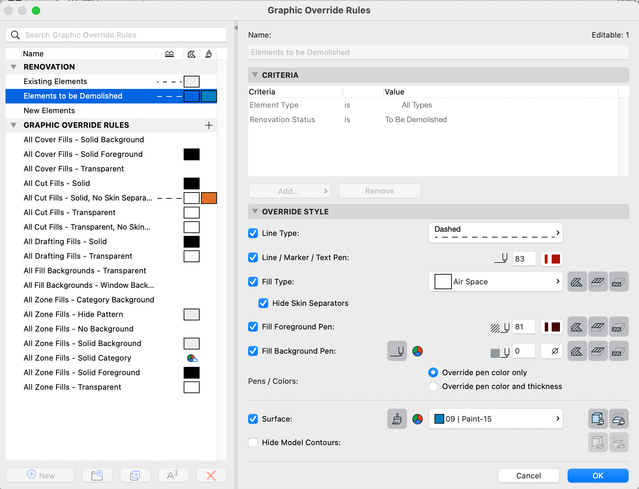Enable Hide Model Contours checkbox
639x489 pixels.
[x=253, y=442]
